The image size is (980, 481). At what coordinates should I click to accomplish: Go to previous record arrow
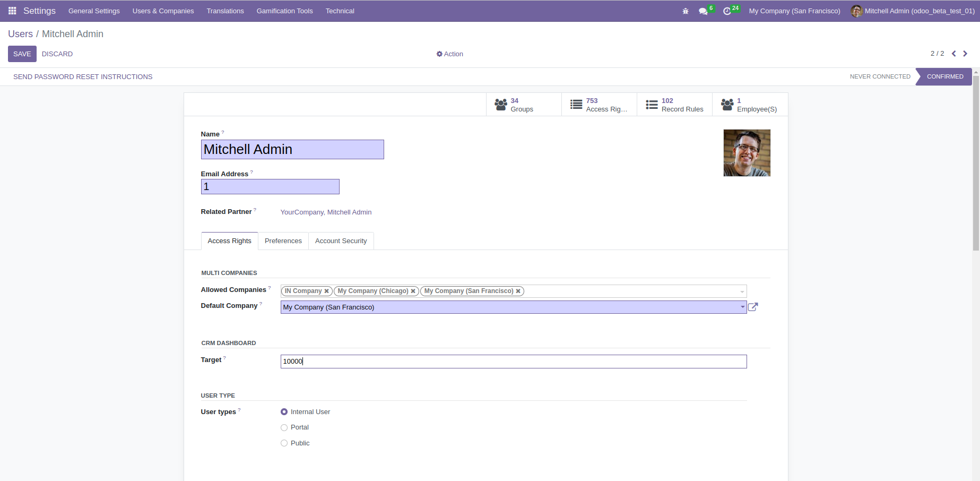(954, 54)
